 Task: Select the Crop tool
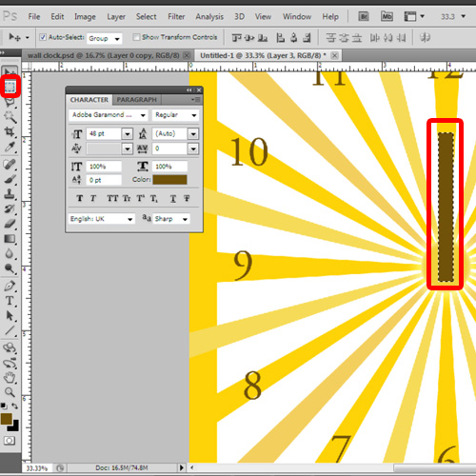coord(10,131)
